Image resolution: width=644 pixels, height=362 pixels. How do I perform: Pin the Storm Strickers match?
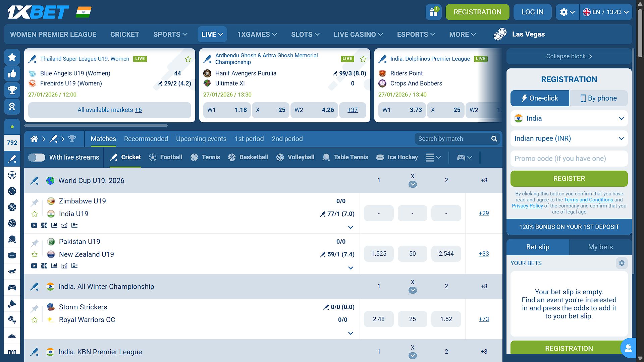click(x=35, y=308)
